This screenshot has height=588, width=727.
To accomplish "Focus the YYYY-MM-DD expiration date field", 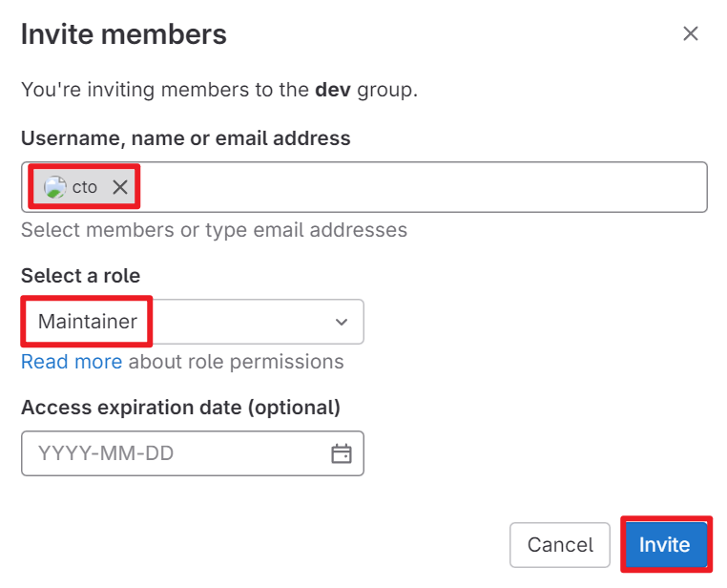I will click(193, 453).
